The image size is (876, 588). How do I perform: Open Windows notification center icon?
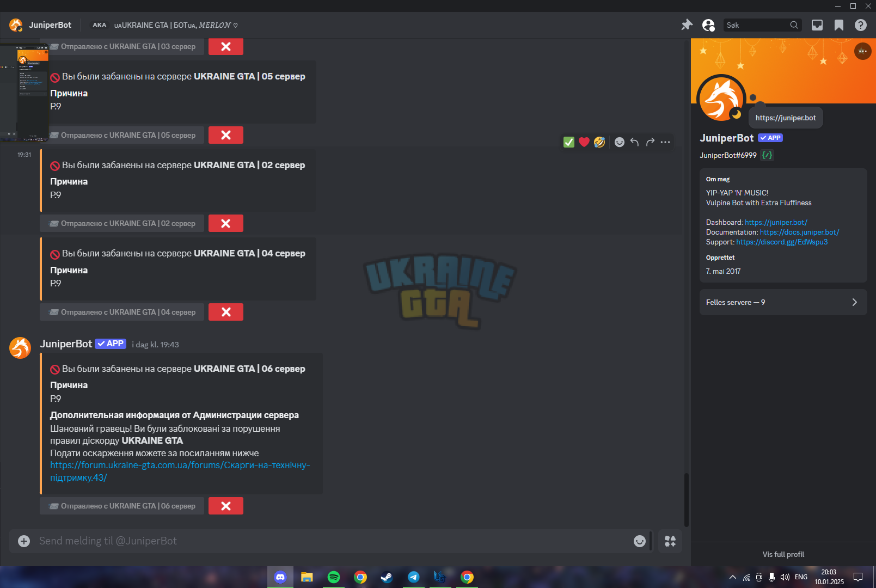tap(858, 577)
